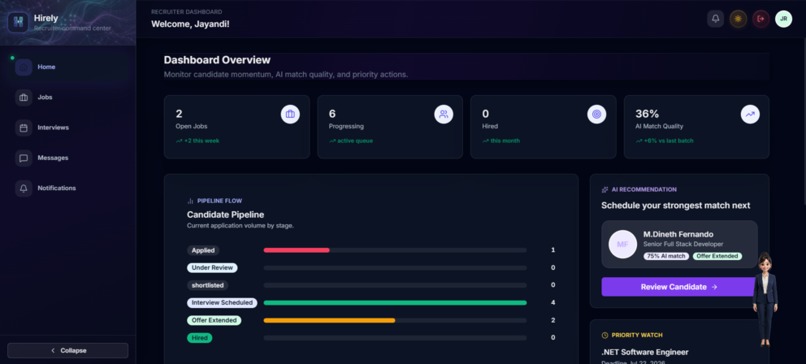806x364 pixels.
Task: Click the orange Offer Extended progress bar
Action: pos(329,320)
